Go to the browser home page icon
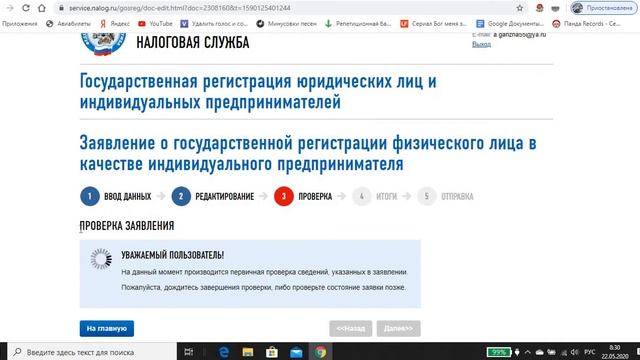Viewport: 640px width, 360px height. [42, 8]
